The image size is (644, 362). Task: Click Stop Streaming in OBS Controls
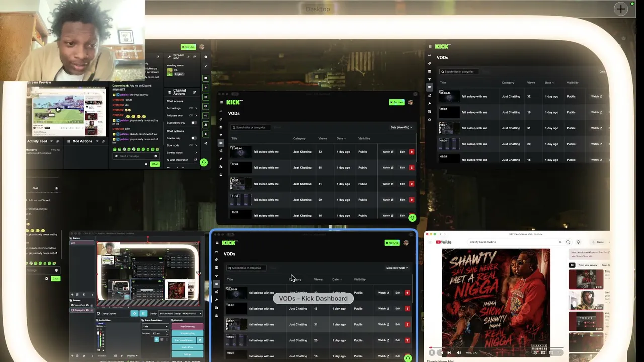187,327
